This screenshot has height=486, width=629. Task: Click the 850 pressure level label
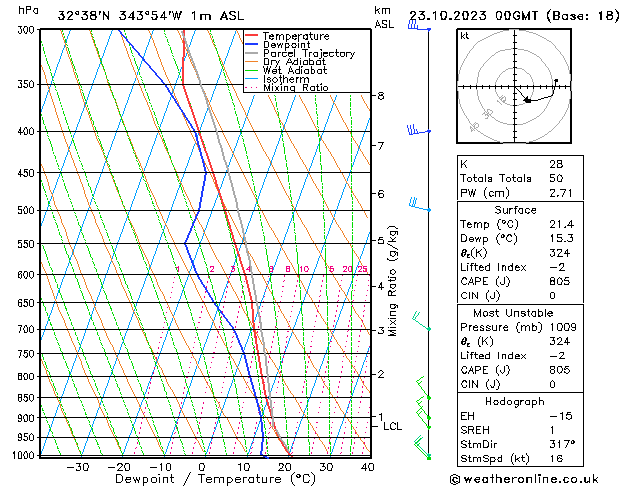click(28, 398)
